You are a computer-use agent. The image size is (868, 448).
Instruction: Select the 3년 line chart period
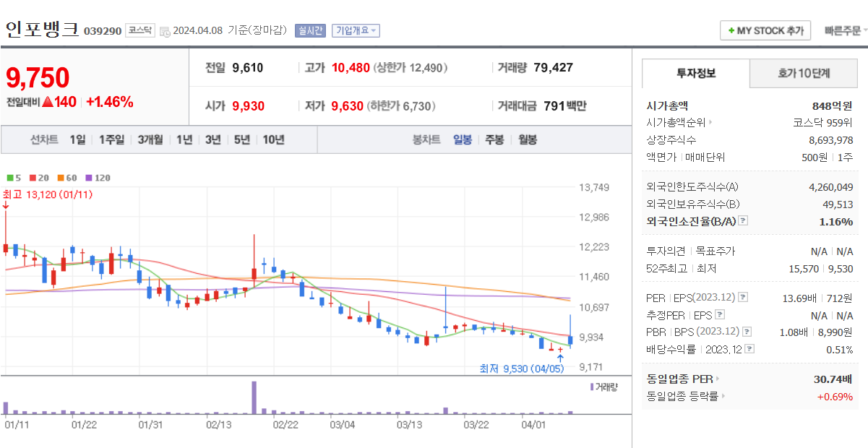[212, 140]
